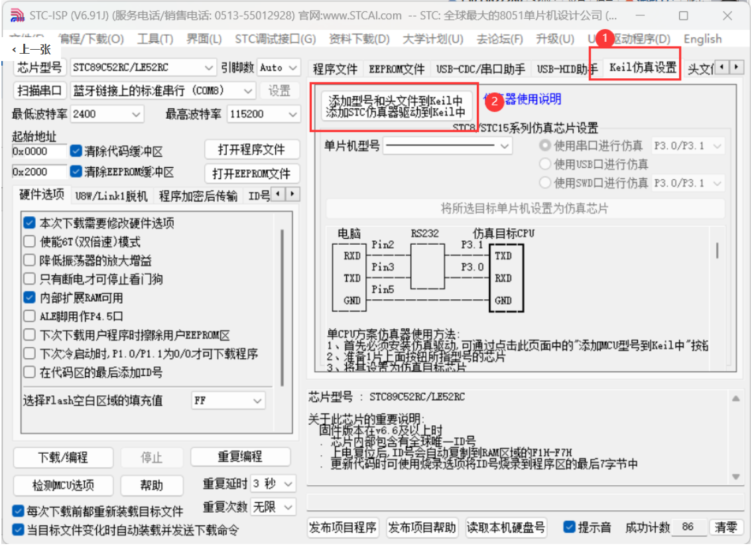Go to previous image with 上一张
This screenshot has width=756, height=548.
(x=32, y=49)
